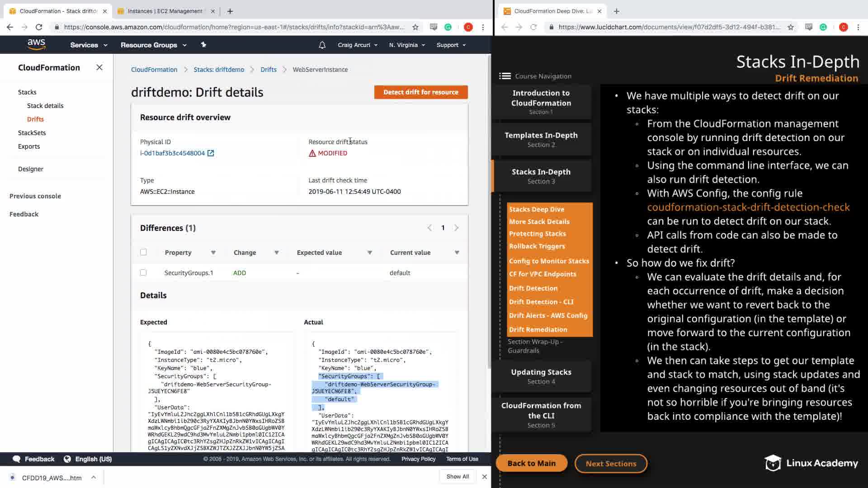Bookmark the AWS console page with star
The image size is (868, 488).
(x=415, y=27)
